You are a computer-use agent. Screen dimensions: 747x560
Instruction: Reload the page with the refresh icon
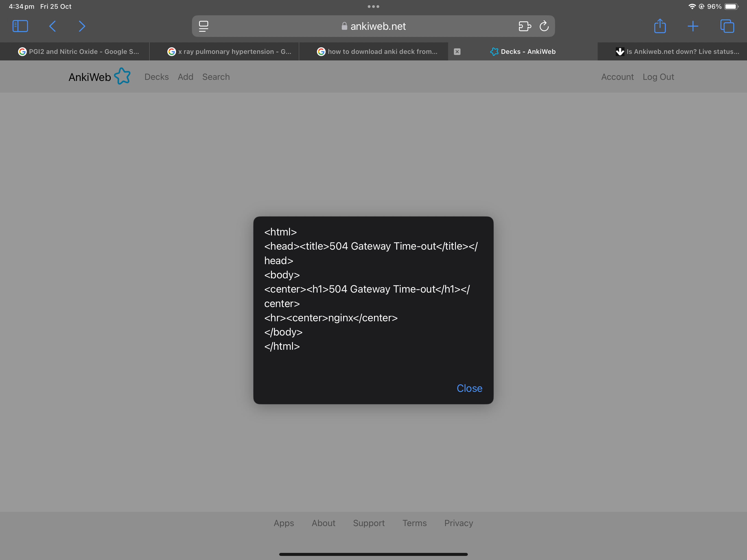click(544, 26)
